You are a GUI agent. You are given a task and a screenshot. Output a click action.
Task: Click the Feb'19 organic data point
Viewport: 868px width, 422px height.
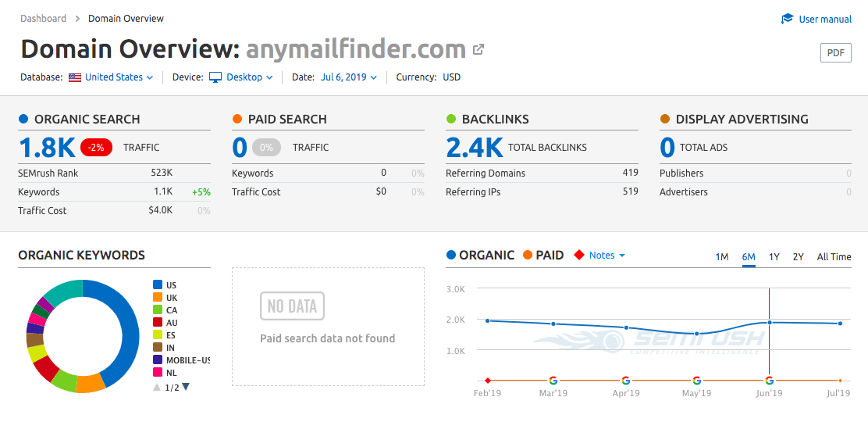tap(488, 320)
